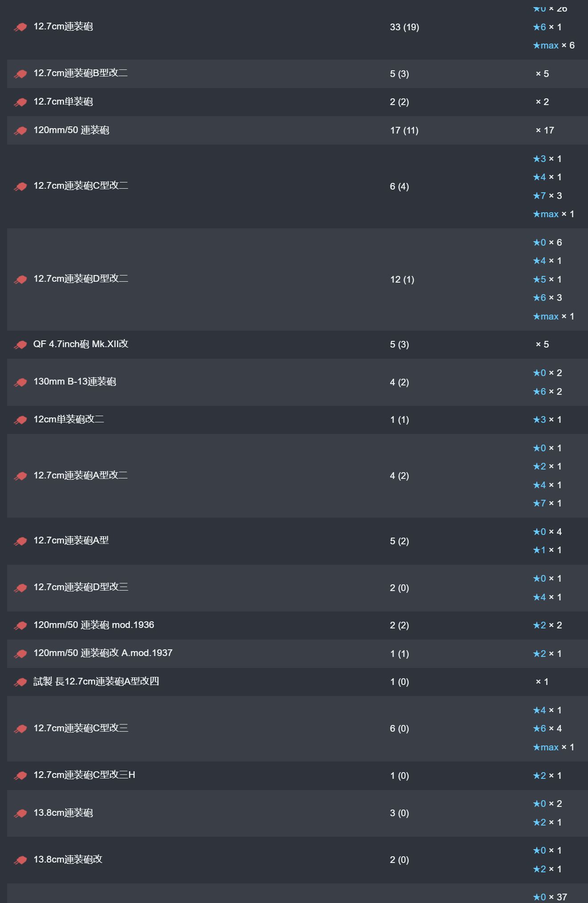Click the gun icon beside 12.7cm連装砲
This screenshot has width=588, height=903.
pos(20,27)
